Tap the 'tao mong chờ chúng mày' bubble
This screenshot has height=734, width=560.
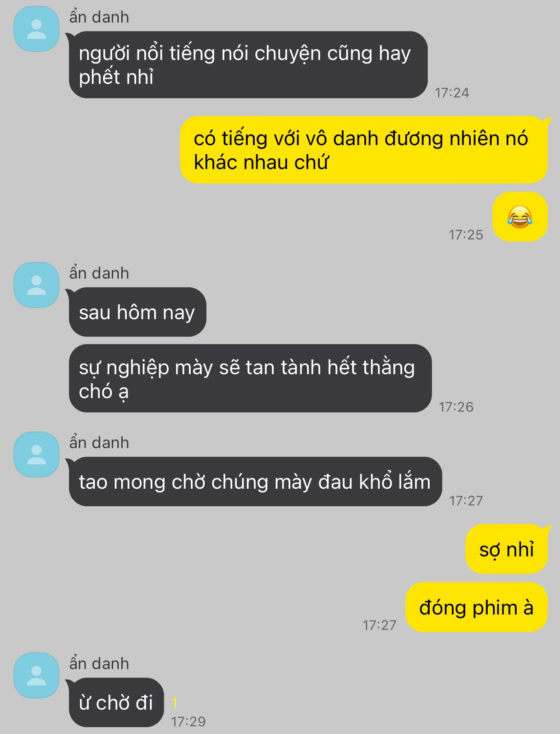click(255, 482)
